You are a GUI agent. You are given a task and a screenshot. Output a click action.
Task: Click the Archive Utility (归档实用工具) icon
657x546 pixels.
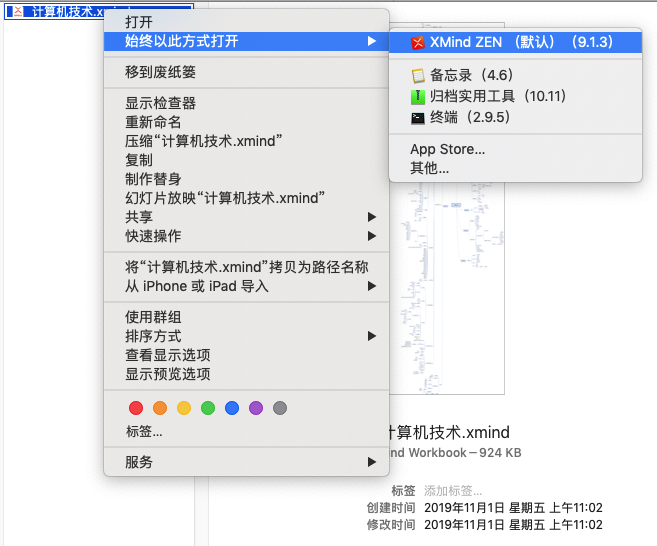(418, 97)
